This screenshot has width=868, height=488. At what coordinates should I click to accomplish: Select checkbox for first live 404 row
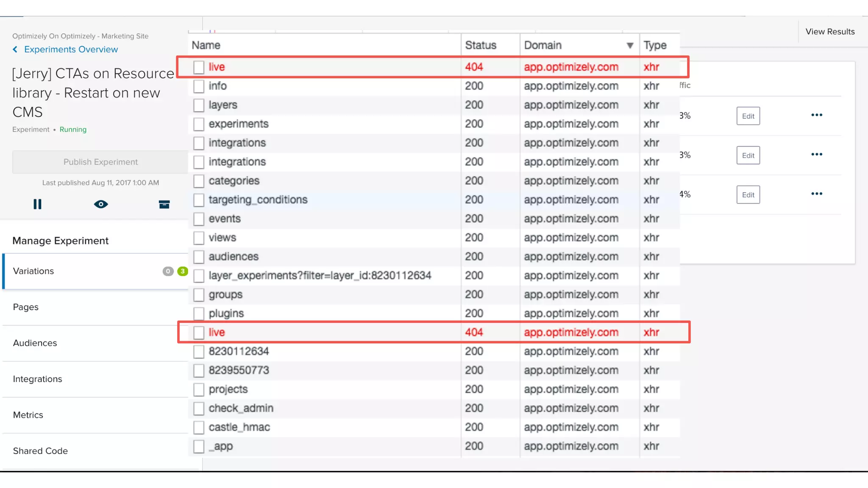click(199, 67)
